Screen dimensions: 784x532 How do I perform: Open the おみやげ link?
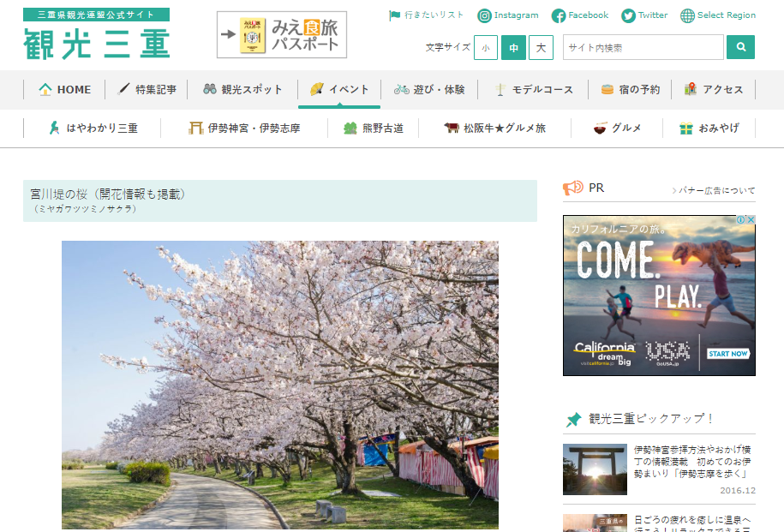click(709, 128)
